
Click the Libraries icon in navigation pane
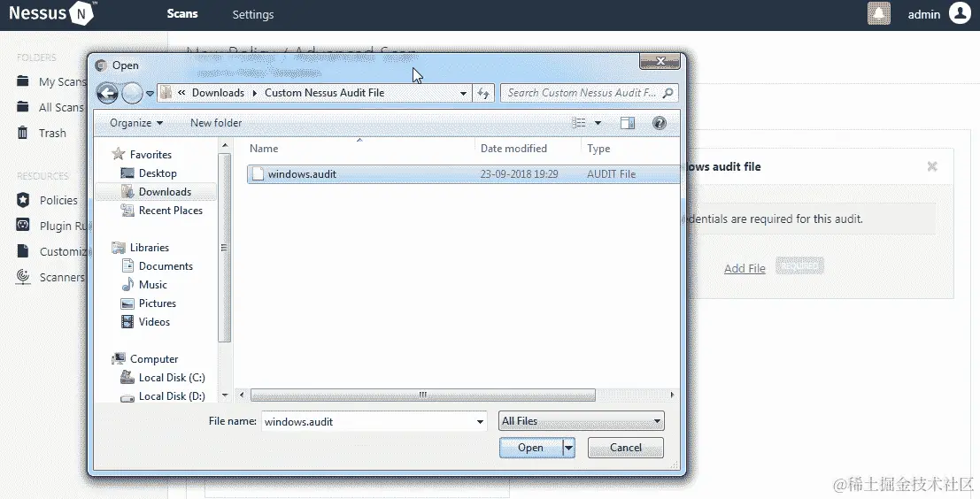(x=118, y=248)
